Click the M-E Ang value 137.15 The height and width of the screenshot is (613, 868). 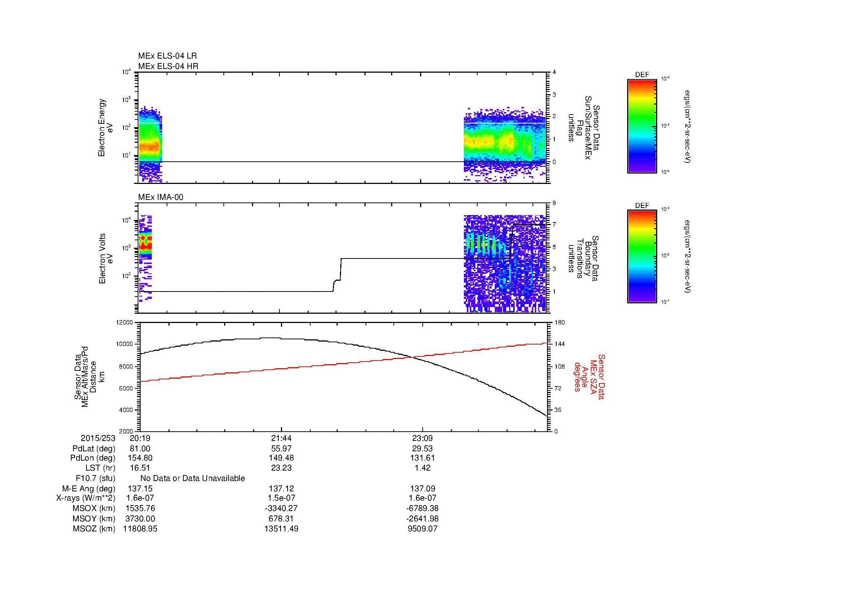[140, 489]
